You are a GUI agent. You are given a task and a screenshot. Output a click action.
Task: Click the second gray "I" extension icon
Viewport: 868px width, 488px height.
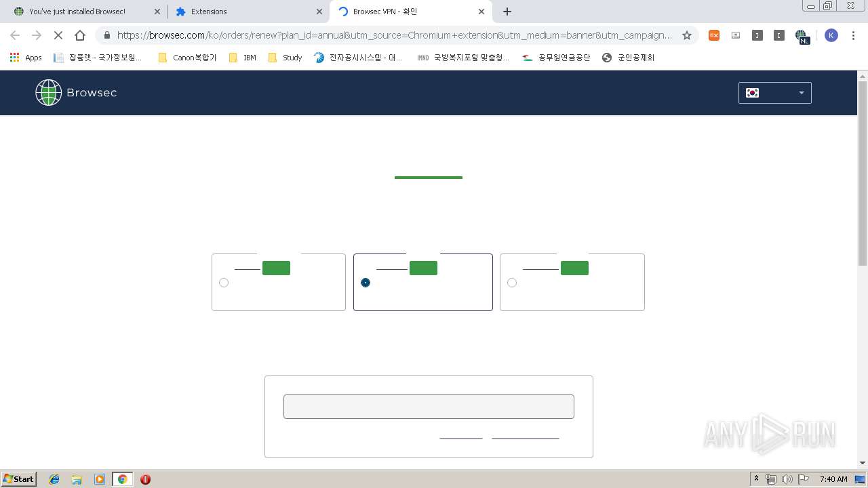[x=779, y=35]
